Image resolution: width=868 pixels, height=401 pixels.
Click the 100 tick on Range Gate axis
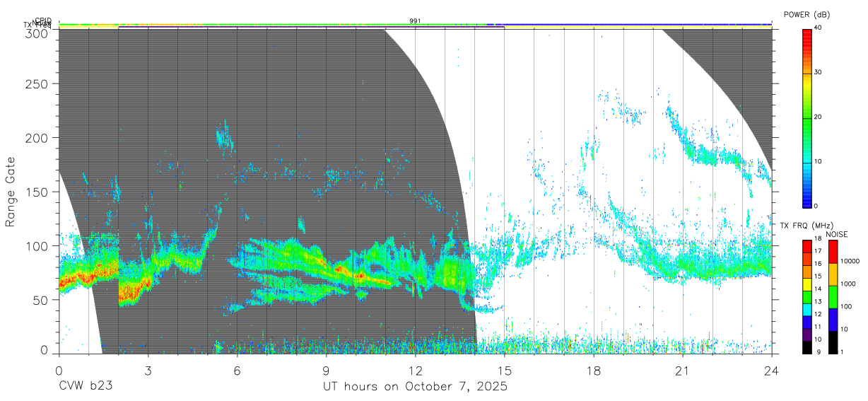click(x=37, y=245)
